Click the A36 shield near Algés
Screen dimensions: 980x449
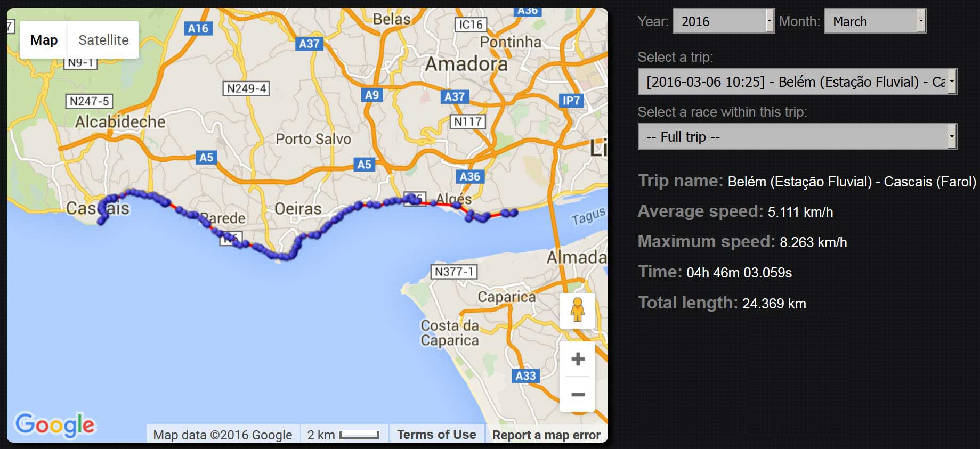click(x=470, y=176)
